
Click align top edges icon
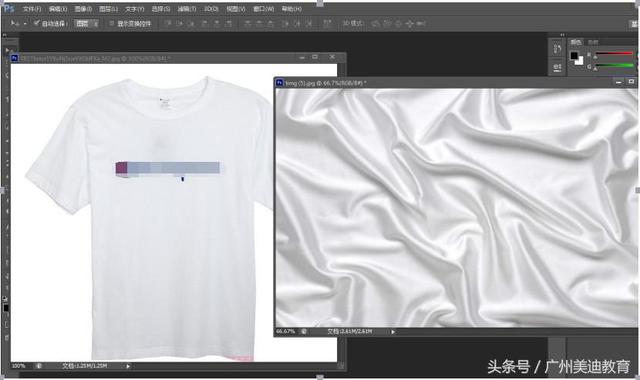pos(168,24)
